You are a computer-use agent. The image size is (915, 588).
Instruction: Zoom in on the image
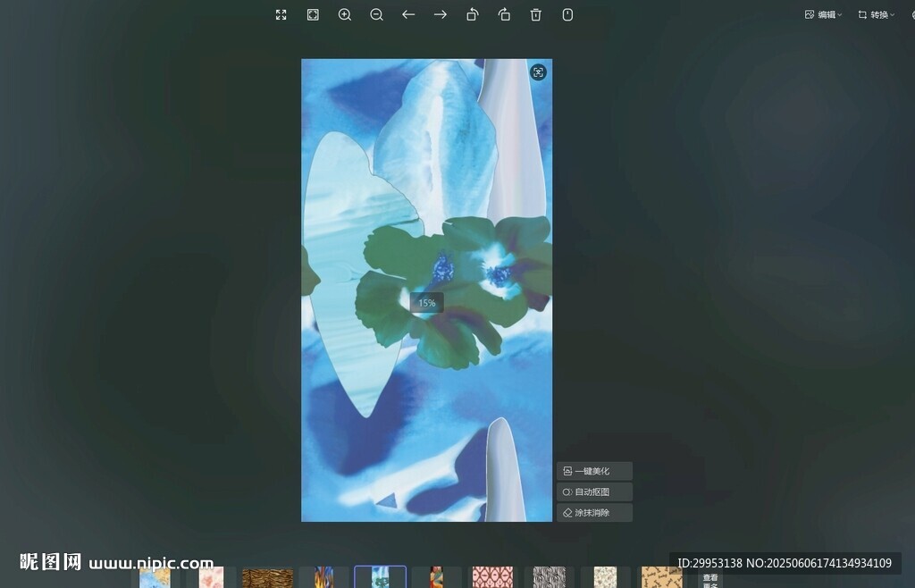(345, 14)
